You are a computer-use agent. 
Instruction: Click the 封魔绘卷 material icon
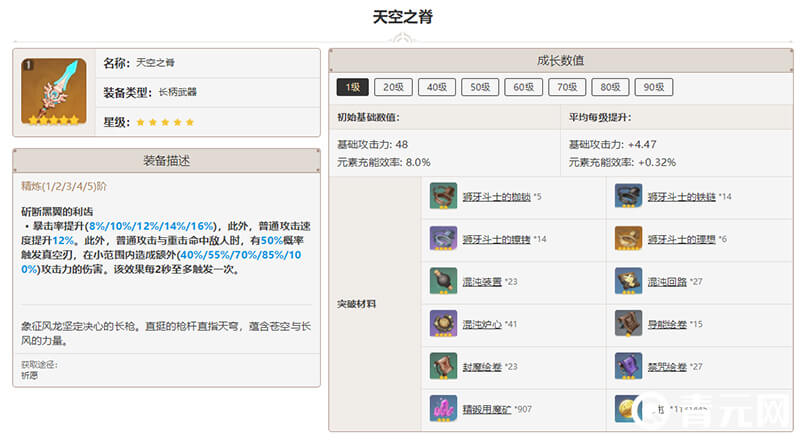(443, 366)
